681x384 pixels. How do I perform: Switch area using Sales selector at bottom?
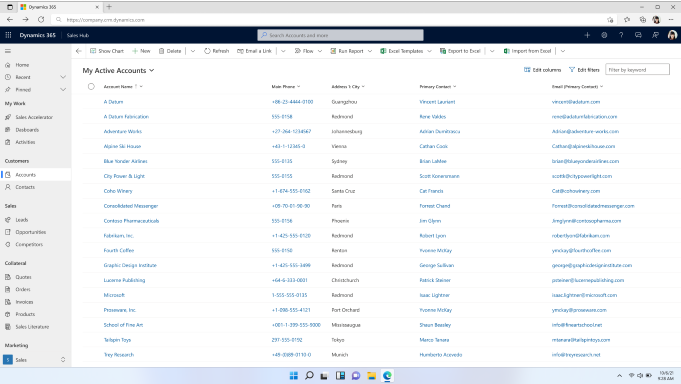35,360
